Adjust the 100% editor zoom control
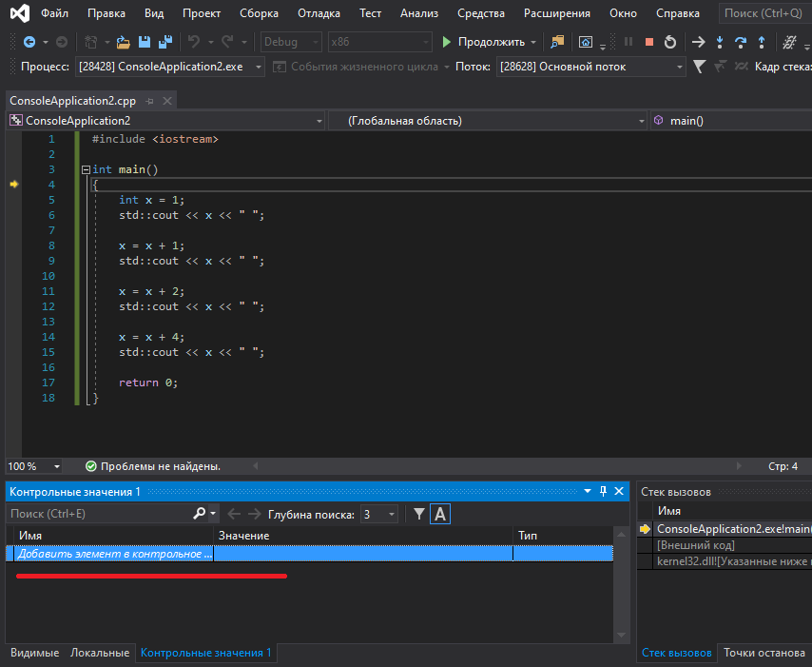 pos(33,466)
